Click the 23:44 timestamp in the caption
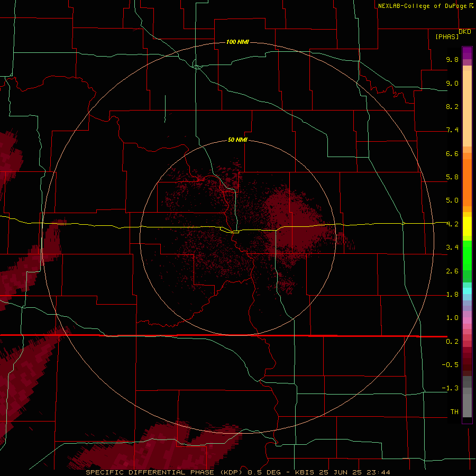 click(379, 472)
